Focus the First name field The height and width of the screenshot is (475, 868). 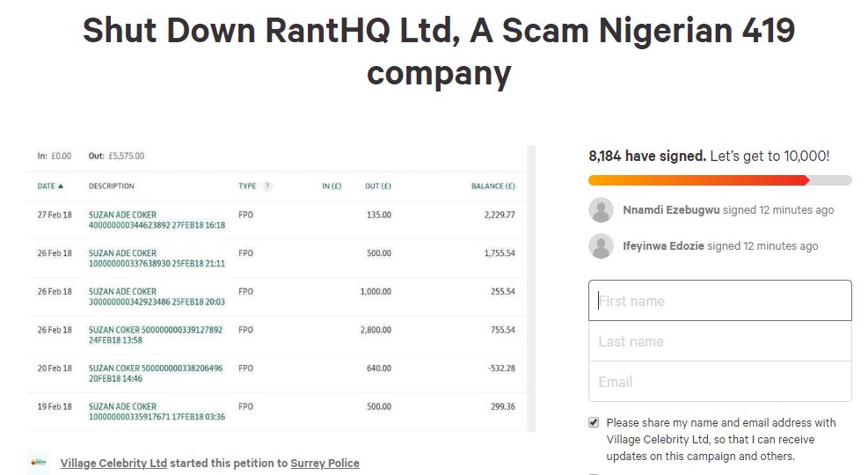click(x=719, y=301)
